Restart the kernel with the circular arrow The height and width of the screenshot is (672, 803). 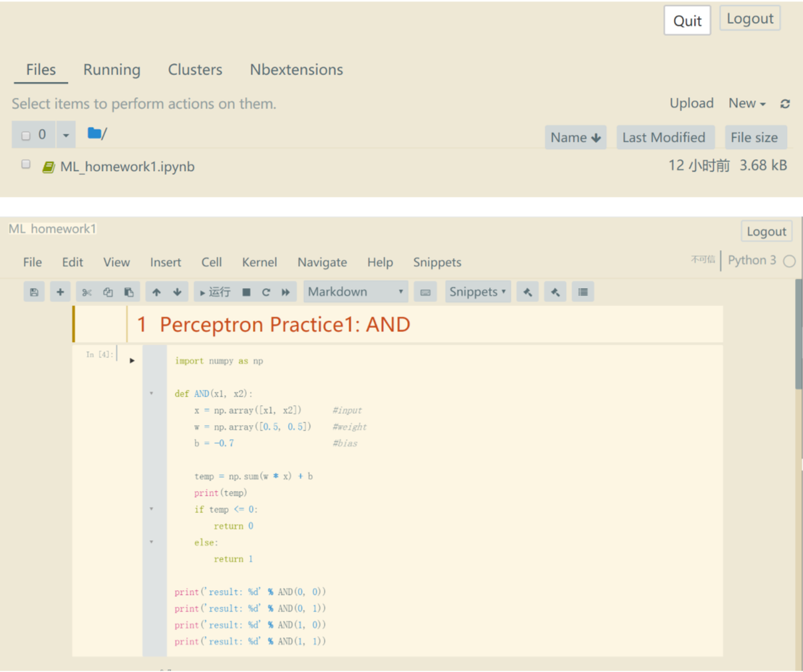[266, 292]
